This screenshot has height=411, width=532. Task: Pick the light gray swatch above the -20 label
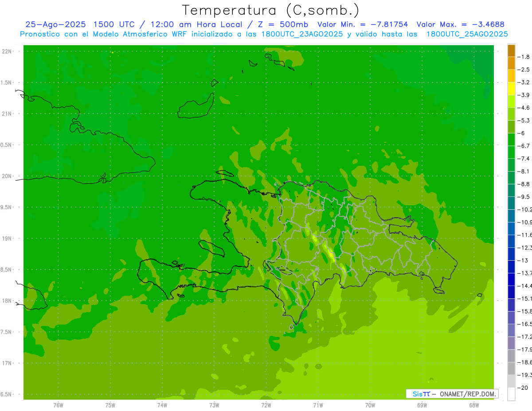click(x=511, y=381)
